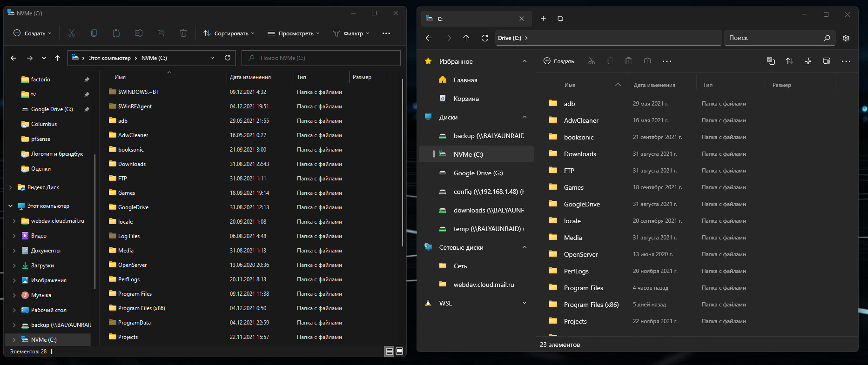
Task: Click Создать button in Files toolbar
Action: coord(559,61)
